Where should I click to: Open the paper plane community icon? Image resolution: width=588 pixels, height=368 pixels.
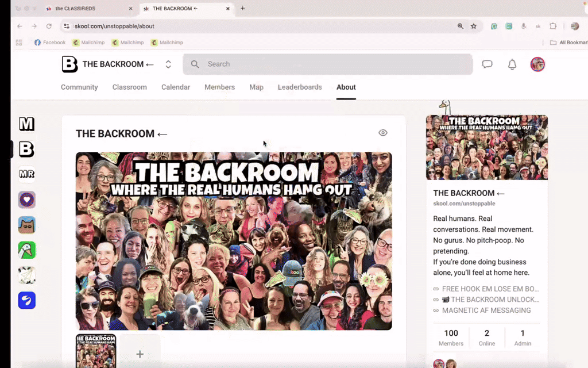(26, 275)
